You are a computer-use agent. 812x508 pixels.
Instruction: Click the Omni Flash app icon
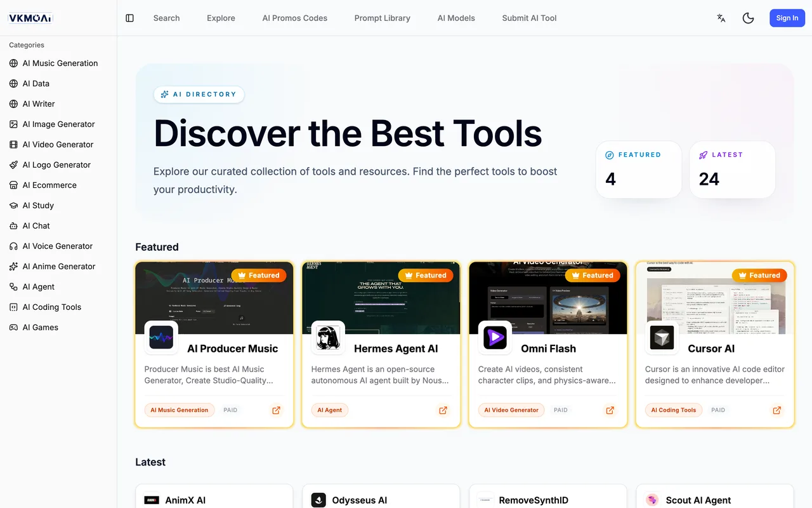tap(495, 338)
